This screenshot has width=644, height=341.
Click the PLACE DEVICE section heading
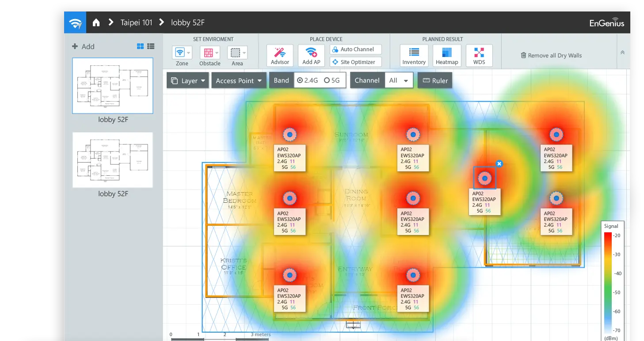[326, 39]
